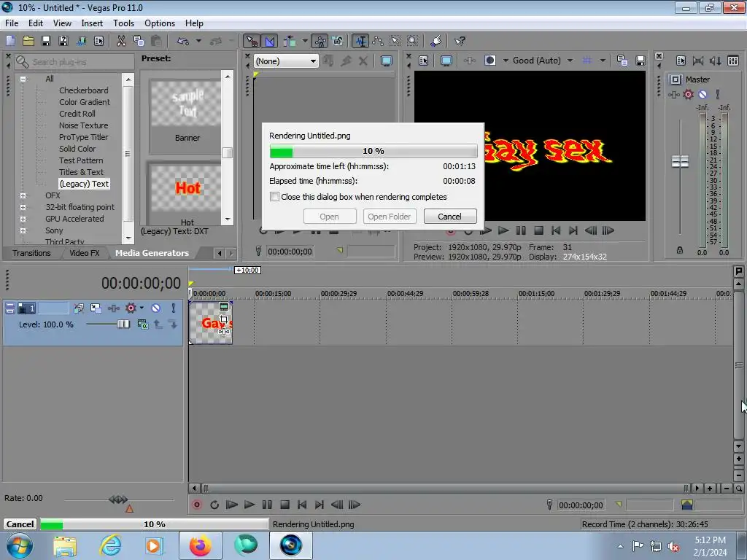Open the Auto Ripple mode dropdown arrow
This screenshot has width=747, height=560.
[305, 42]
